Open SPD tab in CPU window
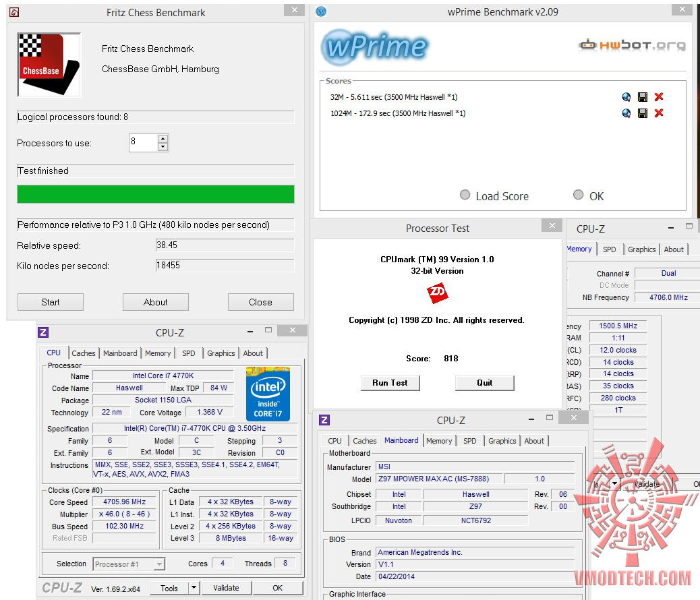Screen dimensions: 700x600 coord(188,353)
